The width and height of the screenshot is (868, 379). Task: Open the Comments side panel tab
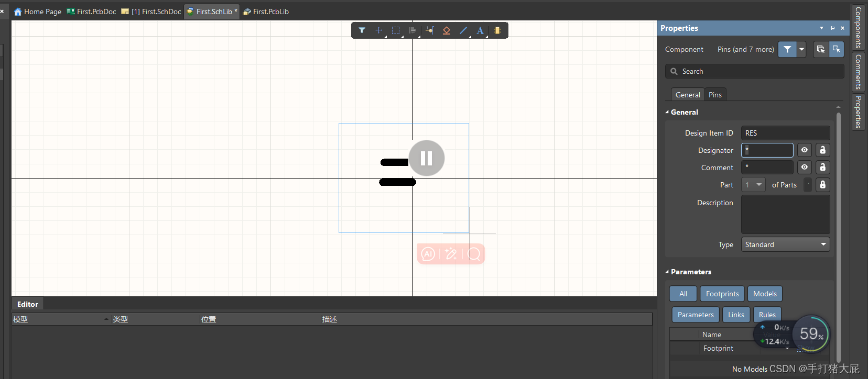click(858, 72)
